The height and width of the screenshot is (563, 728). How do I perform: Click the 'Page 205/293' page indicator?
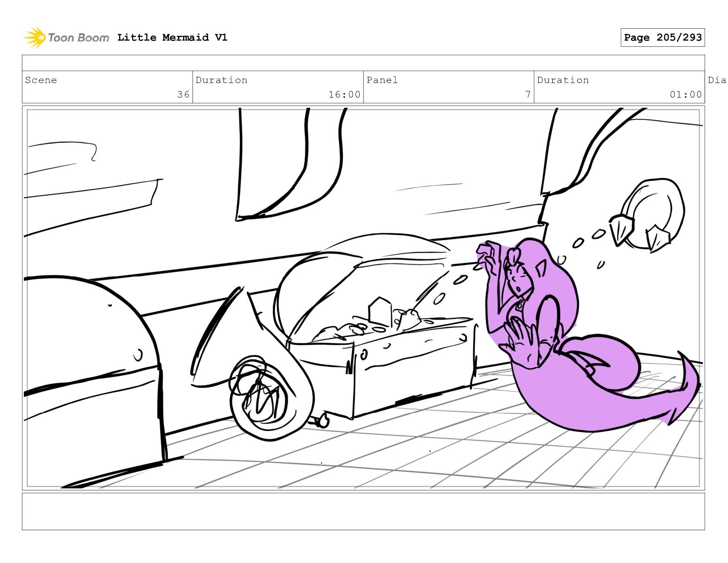(663, 38)
